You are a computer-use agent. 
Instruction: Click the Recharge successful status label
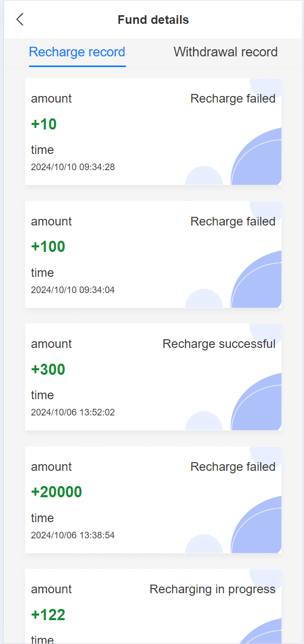(x=219, y=344)
